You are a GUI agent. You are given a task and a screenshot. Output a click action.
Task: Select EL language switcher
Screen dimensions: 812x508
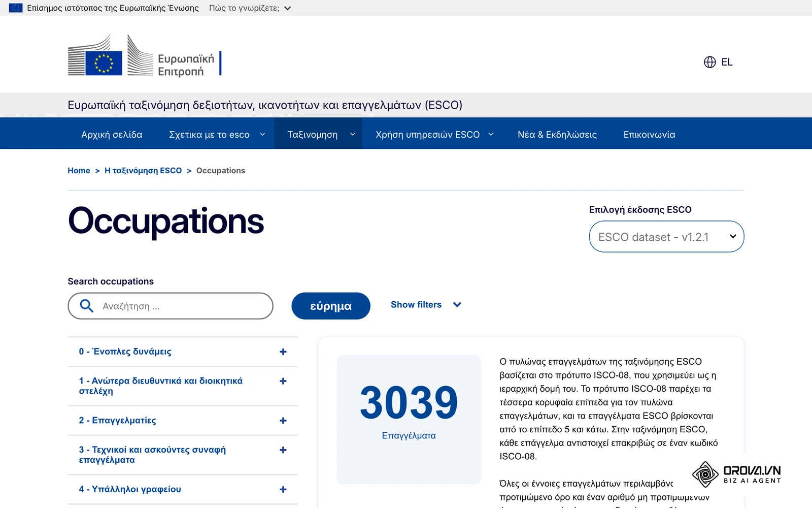pyautogui.click(x=718, y=62)
